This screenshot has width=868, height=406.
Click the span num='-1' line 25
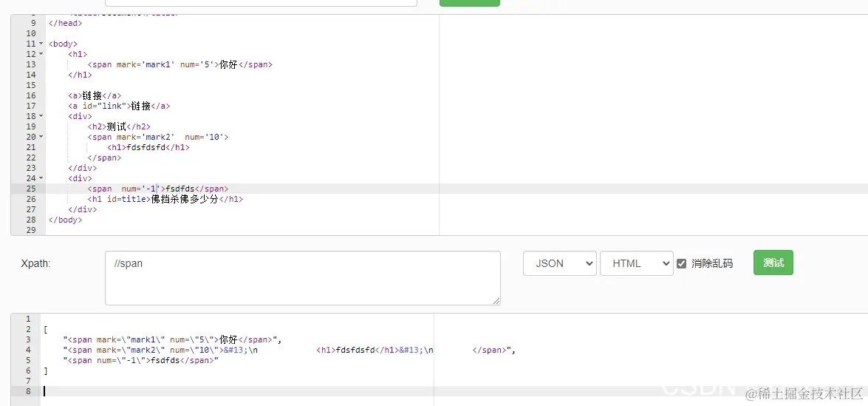158,189
